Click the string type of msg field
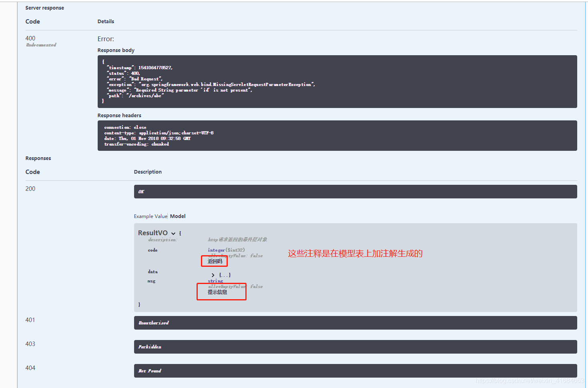 point(215,281)
